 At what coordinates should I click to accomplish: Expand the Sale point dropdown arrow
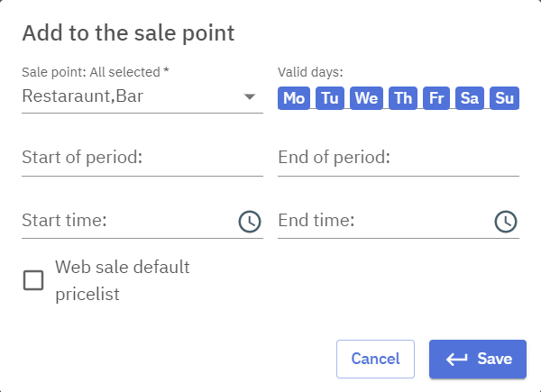(250, 96)
